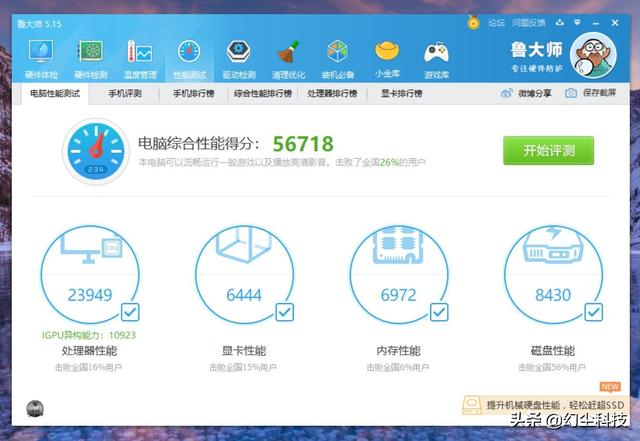Click the orange NEW badge
640x441 pixels.
click(x=610, y=386)
